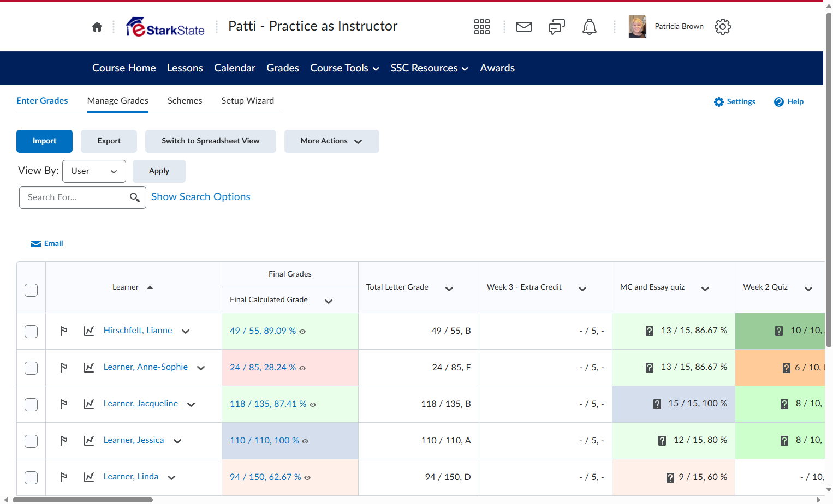The width and height of the screenshot is (833, 504).
Task: Expand the More Actions dropdown
Action: pos(332,141)
